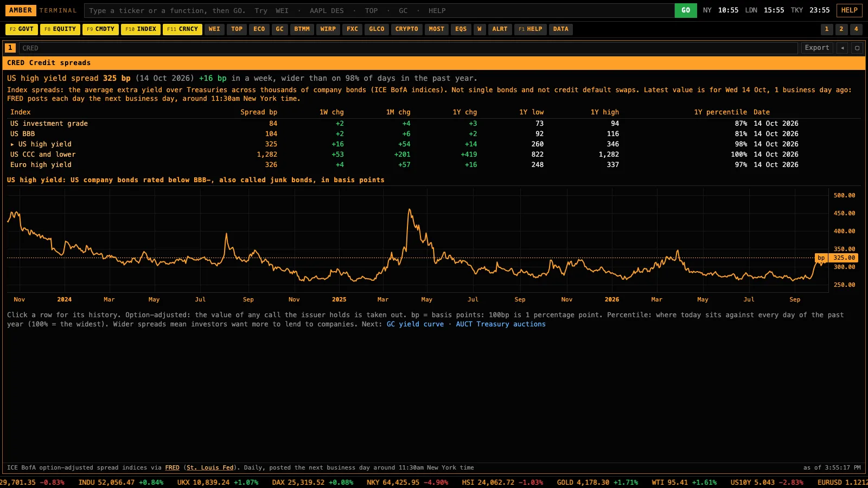Select the TOP shortcut in the toolbar
The height and width of the screenshot is (488, 868).
[237, 29]
